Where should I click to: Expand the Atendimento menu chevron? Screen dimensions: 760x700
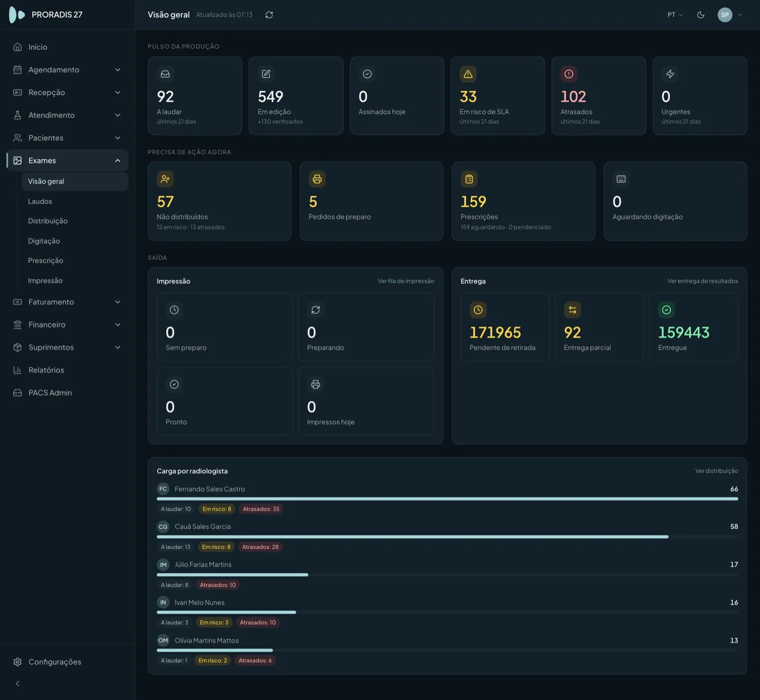(118, 115)
